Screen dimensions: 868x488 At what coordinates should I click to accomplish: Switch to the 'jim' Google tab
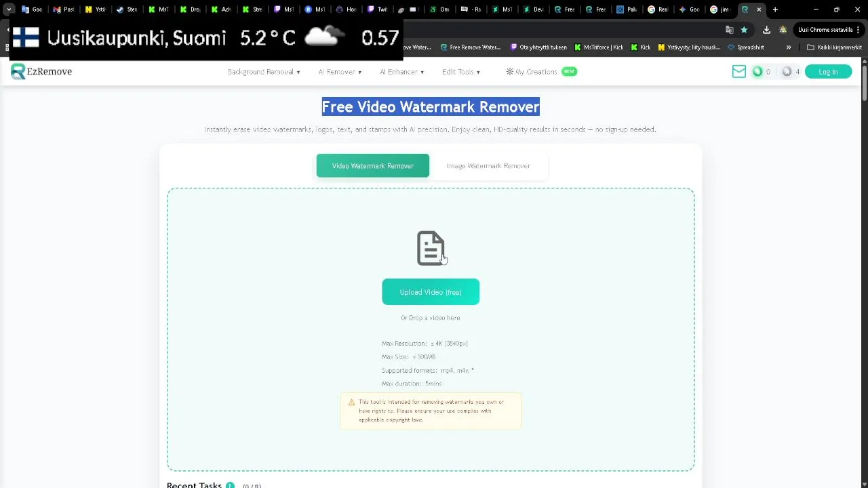(x=720, y=9)
